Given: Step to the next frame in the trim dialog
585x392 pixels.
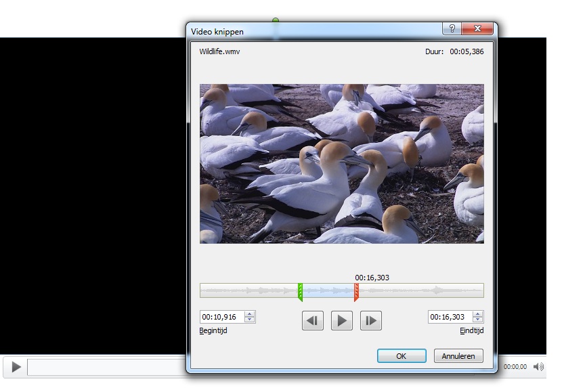Looking at the screenshot, I should pos(371,321).
